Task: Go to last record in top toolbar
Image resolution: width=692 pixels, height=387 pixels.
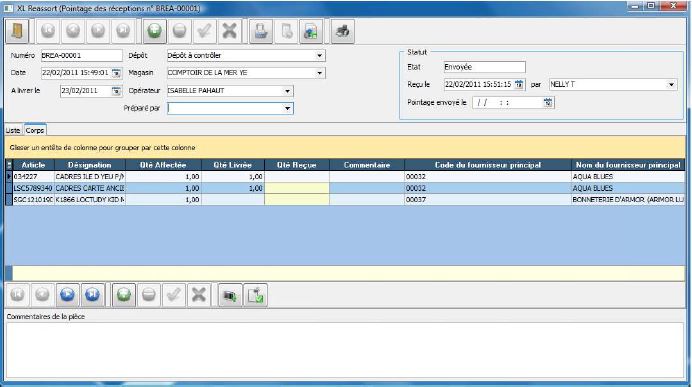Action: [123, 31]
